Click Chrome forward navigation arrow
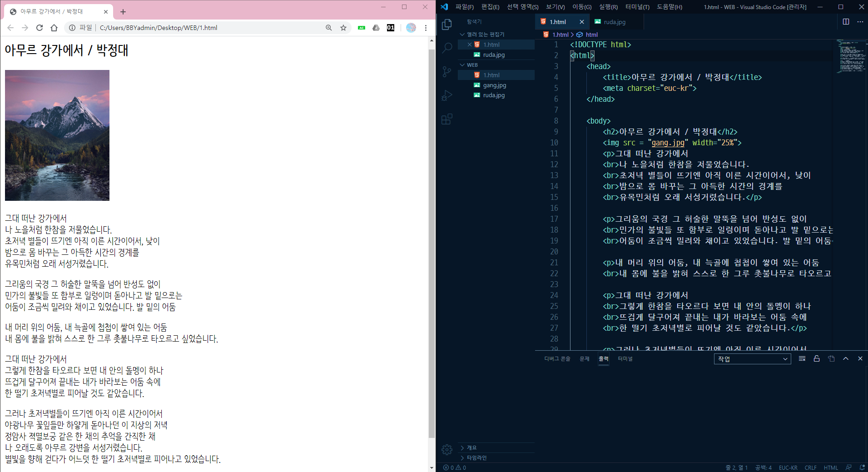Viewport: 868px width, 472px height. pos(25,28)
